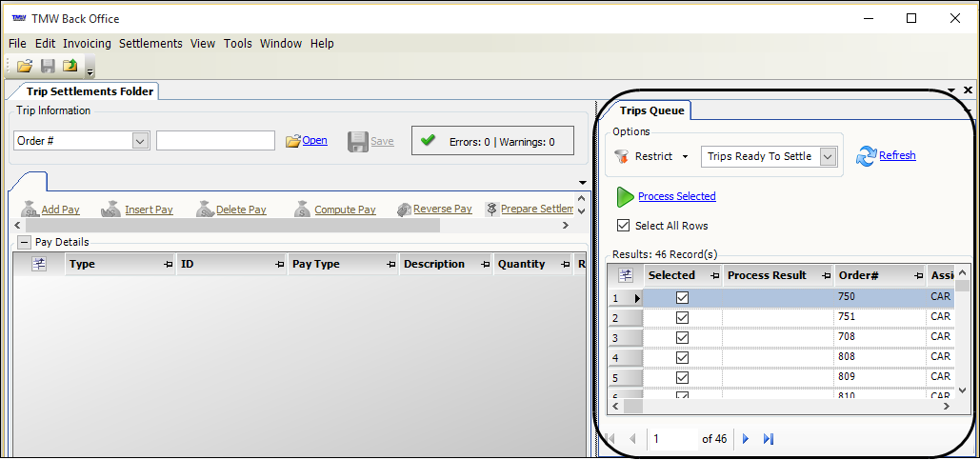Pin the Quantity column header
The width and height of the screenshot is (980, 460).
tap(566, 265)
